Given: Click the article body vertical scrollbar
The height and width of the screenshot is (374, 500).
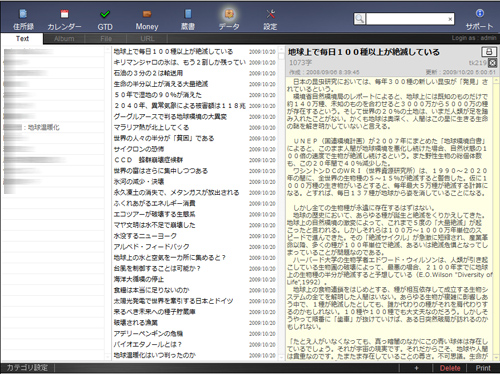Looking at the screenshot, I should point(496,219).
